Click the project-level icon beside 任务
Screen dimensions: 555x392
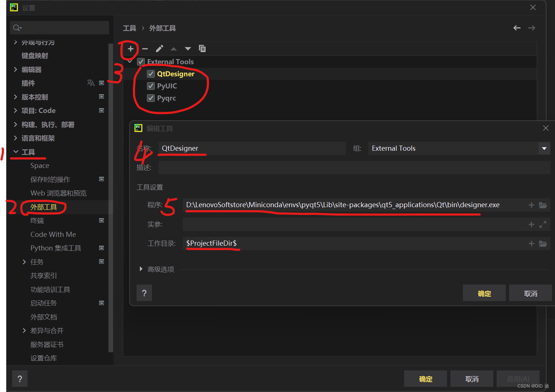pos(102,261)
